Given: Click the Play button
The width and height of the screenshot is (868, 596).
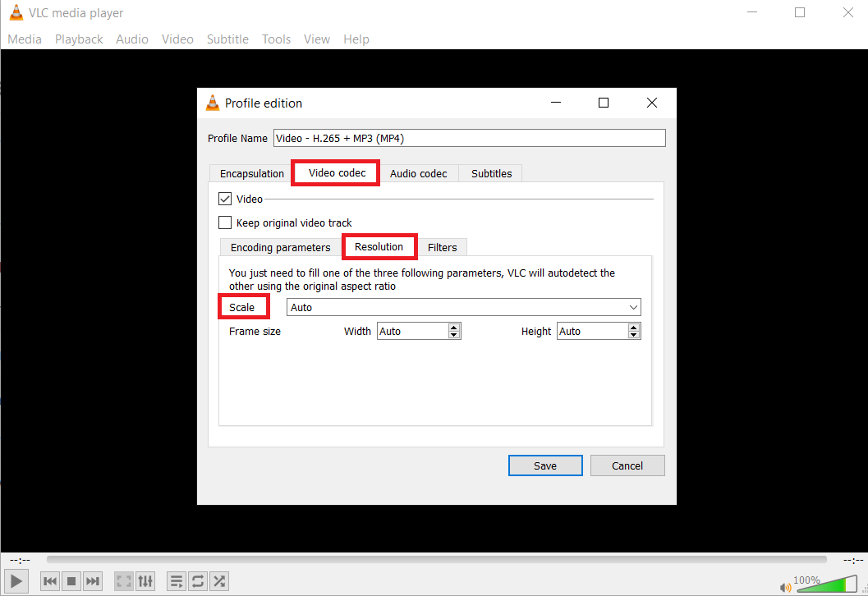Looking at the screenshot, I should [x=15, y=580].
